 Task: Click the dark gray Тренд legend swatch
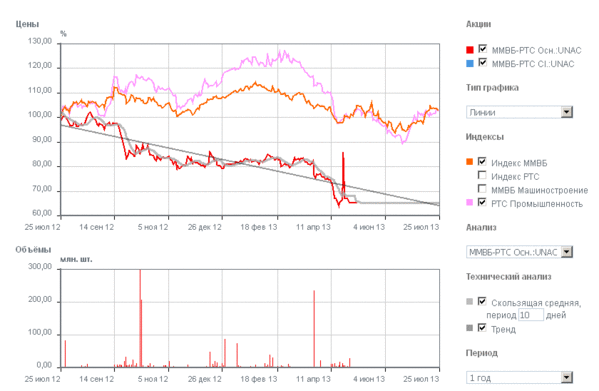470,328
